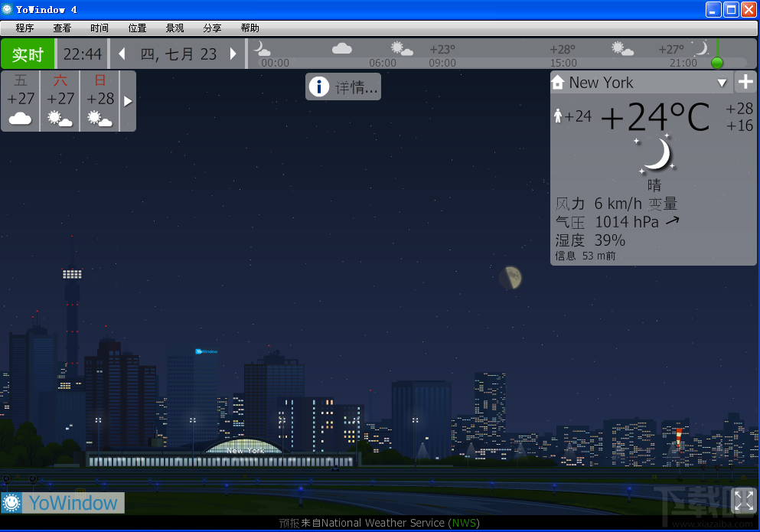Viewport: 760px width, 532px height.
Task: Click the YoWindow logo button
Action: point(63,503)
